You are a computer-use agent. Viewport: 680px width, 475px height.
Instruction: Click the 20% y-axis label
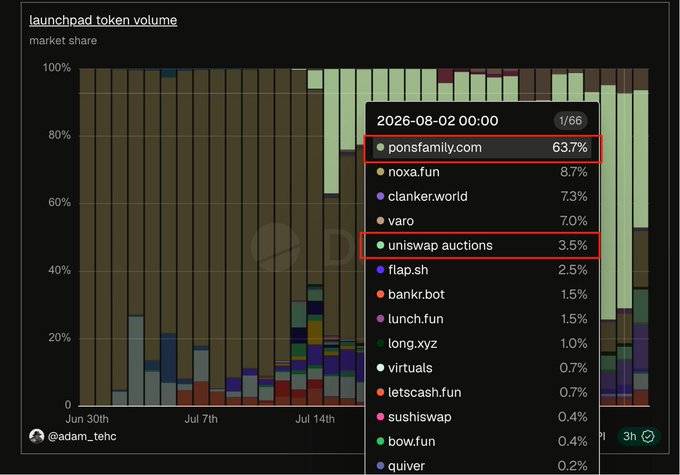59,337
